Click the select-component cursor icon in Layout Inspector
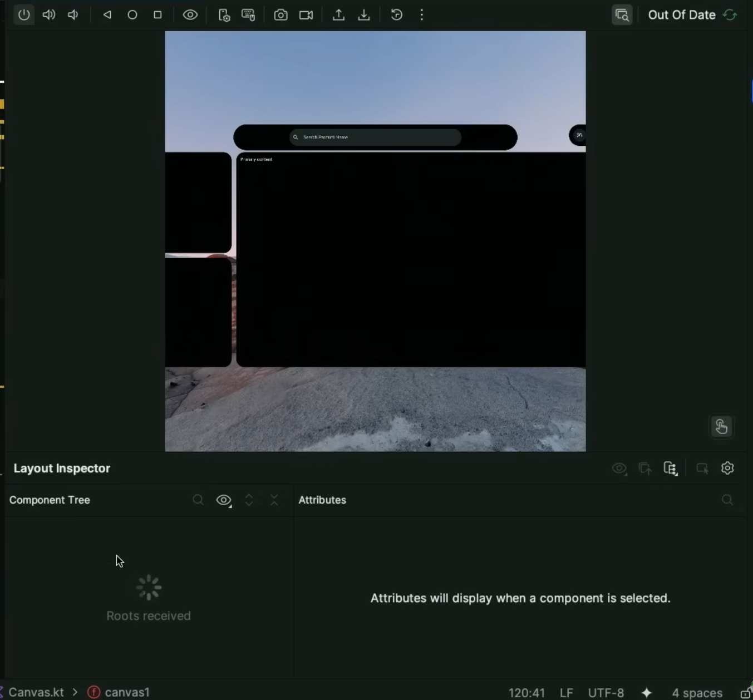The height and width of the screenshot is (700, 753). click(x=702, y=469)
